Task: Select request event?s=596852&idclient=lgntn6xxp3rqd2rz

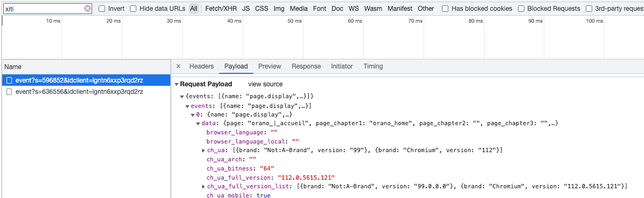Action: pyautogui.click(x=86, y=80)
